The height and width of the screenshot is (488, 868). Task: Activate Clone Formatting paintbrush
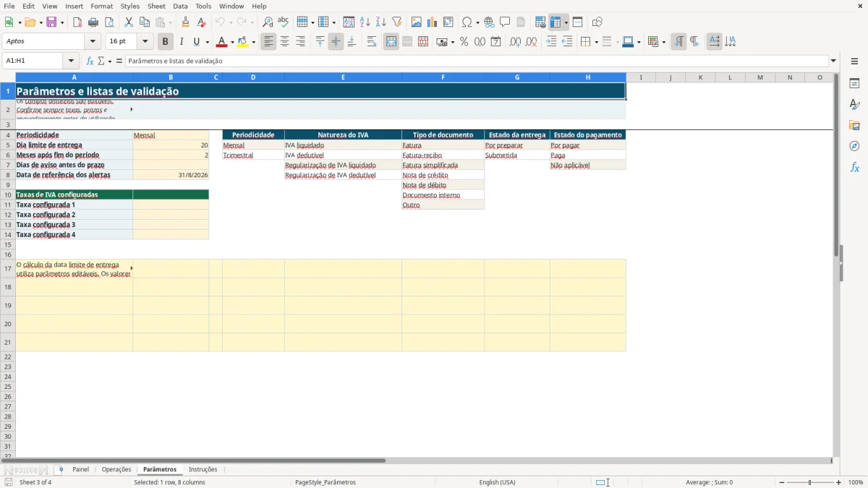point(186,22)
